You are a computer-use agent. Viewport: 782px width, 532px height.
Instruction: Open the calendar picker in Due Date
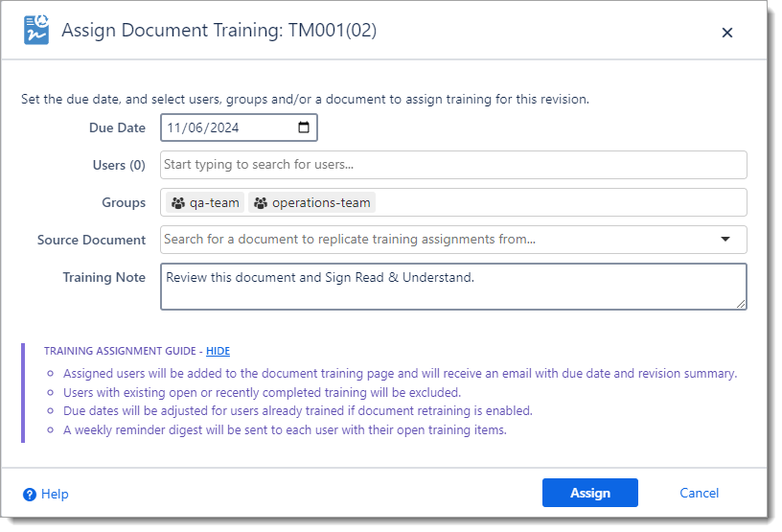[x=304, y=127]
